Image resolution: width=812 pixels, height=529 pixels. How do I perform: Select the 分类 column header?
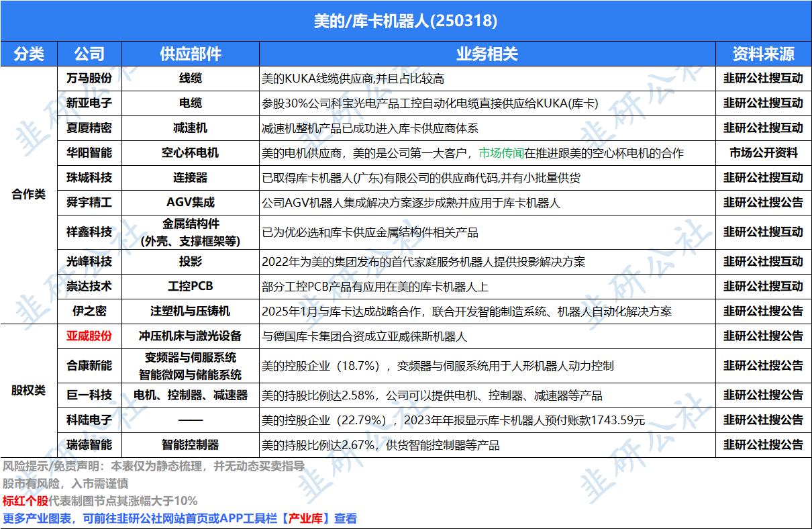click(29, 54)
